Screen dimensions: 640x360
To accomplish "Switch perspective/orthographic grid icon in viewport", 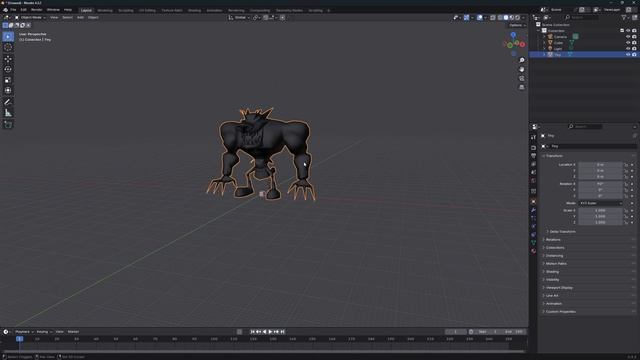I will click(522, 87).
